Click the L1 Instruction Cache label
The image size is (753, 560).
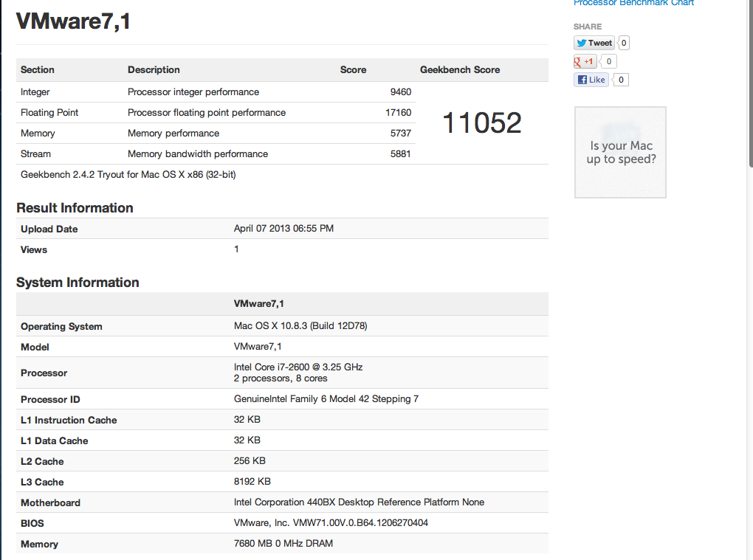(69, 420)
